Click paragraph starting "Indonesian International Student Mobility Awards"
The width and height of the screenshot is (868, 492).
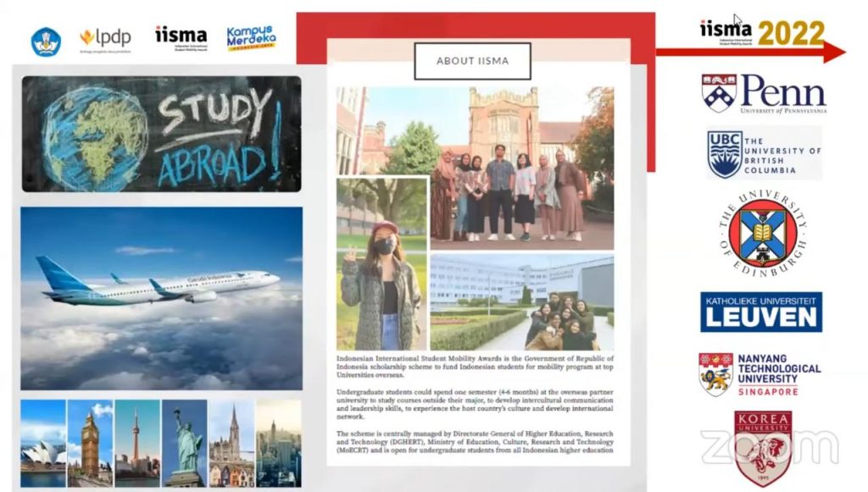(x=475, y=367)
